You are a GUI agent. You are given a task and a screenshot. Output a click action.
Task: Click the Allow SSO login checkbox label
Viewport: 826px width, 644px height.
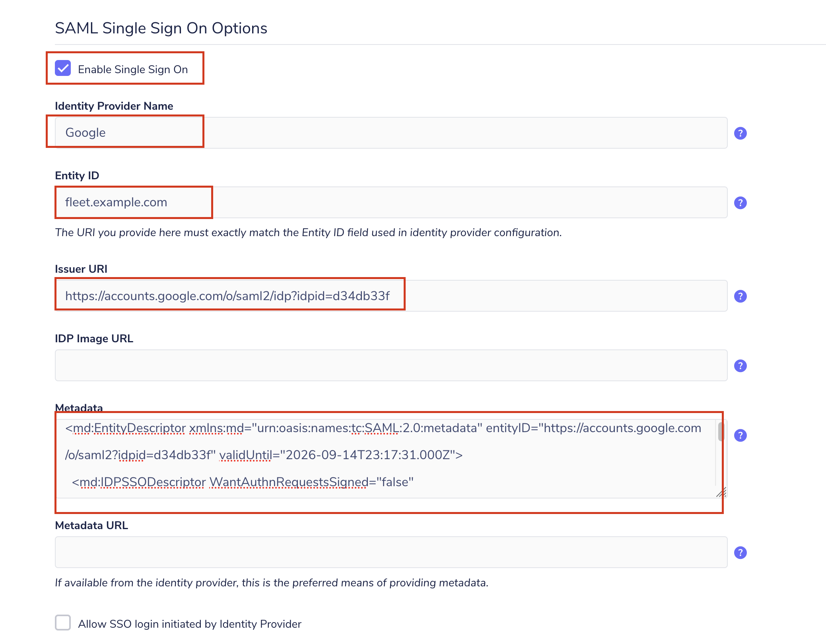[x=189, y=625]
